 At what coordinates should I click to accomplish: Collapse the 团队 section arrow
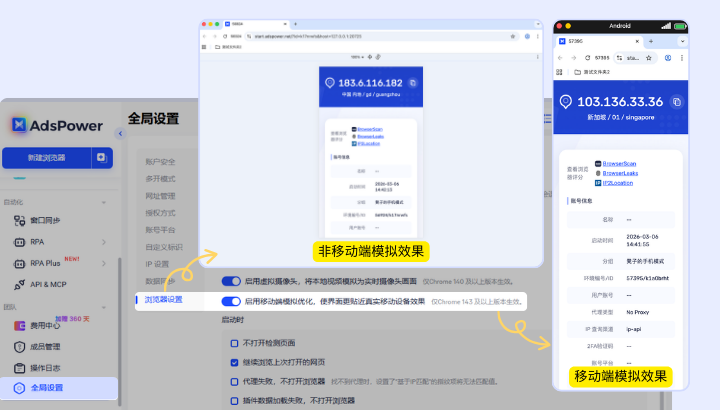pyautogui.click(x=104, y=307)
